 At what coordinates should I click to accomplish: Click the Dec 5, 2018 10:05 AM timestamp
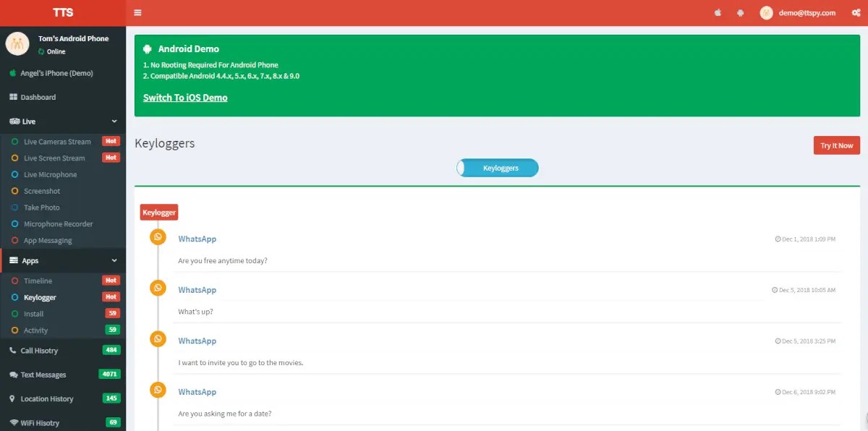804,290
